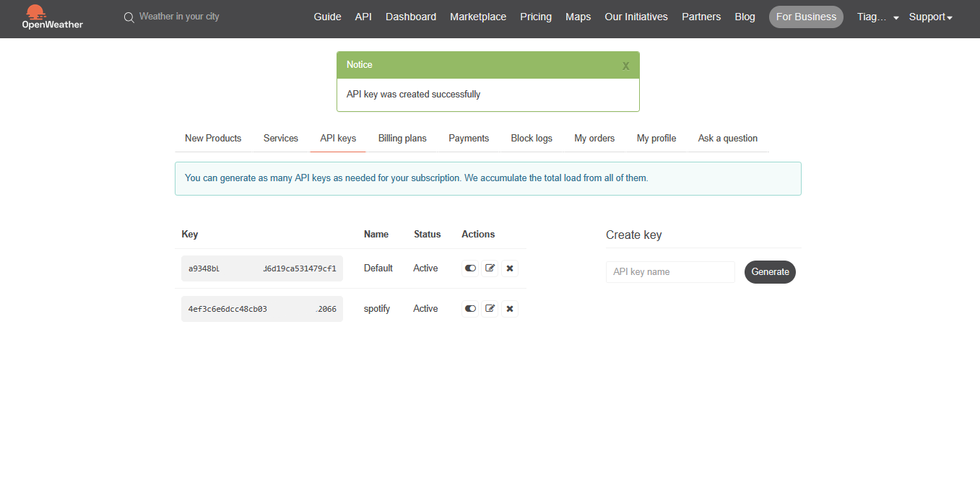Generate a new API key

770,272
